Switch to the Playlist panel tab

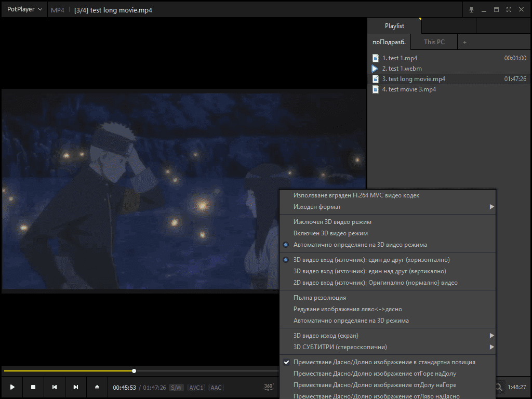point(394,26)
